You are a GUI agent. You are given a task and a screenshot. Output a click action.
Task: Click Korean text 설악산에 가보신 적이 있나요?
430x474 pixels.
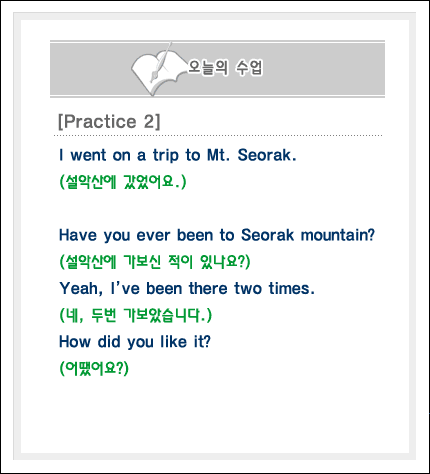pos(155,262)
